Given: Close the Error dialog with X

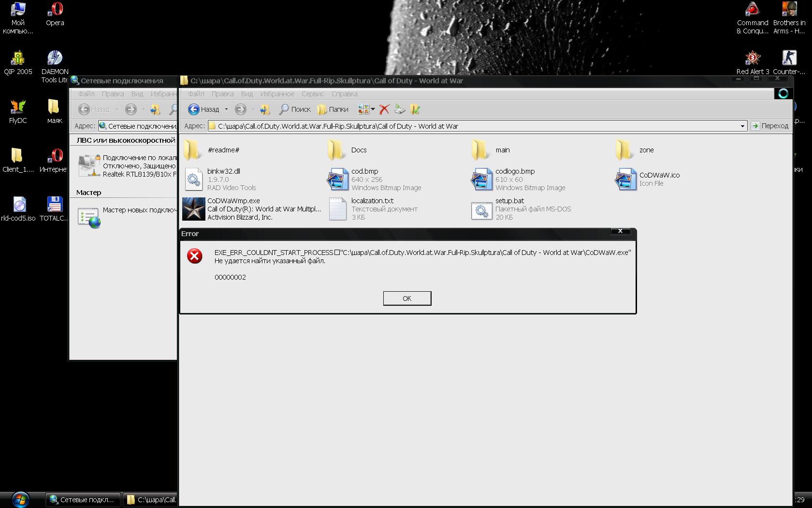Looking at the screenshot, I should 620,231.
